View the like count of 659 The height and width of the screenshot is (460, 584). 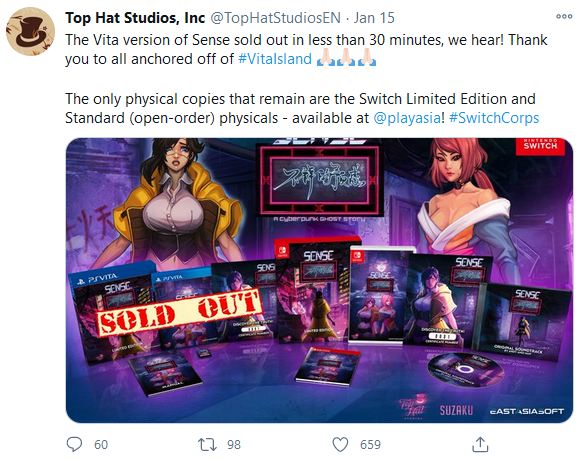click(370, 444)
